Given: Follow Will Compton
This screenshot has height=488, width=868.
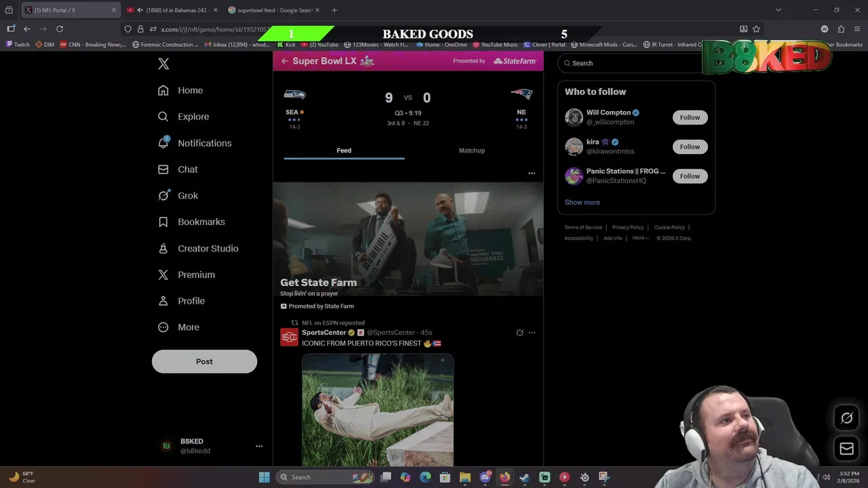Looking at the screenshot, I should click(x=690, y=117).
